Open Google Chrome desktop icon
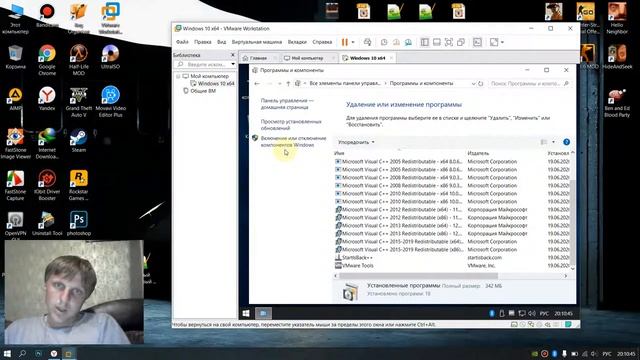640x360 pixels. pos(47,60)
